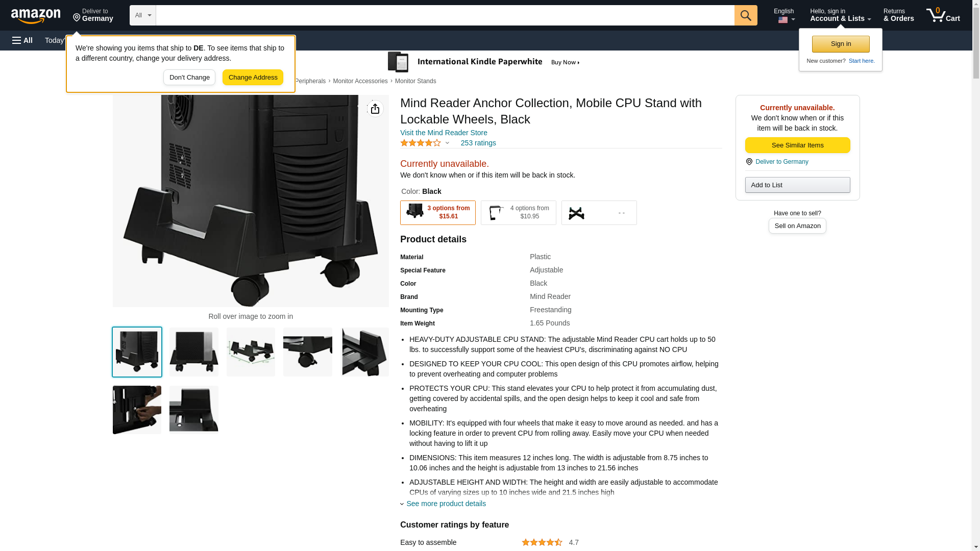Open the All hamburger menu
Screen dimensions: 980x551
[x=22, y=40]
